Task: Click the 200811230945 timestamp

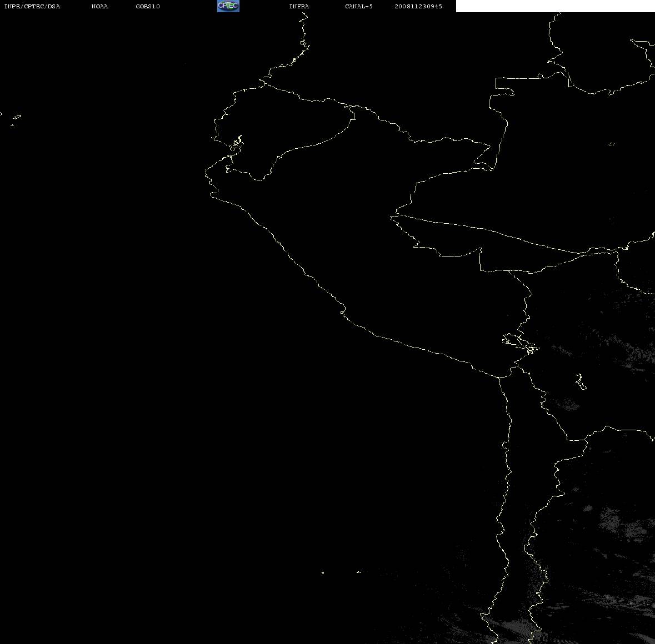Action: click(418, 6)
